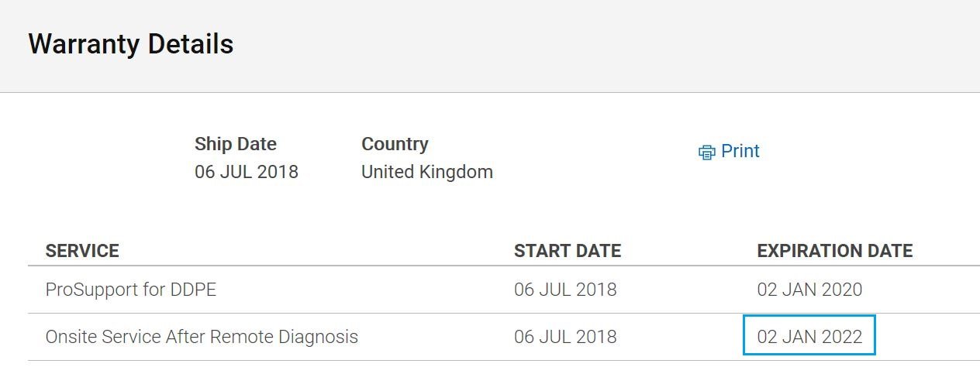Viewport: 980px width, 374px height.
Task: Click highlighted expiration date 02 JAN 2022
Action: click(809, 335)
